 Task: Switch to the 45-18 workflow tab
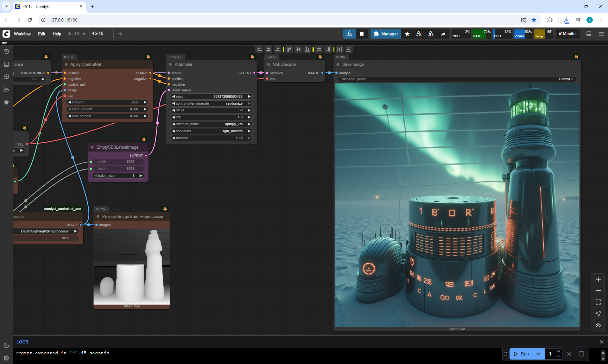coord(73,34)
